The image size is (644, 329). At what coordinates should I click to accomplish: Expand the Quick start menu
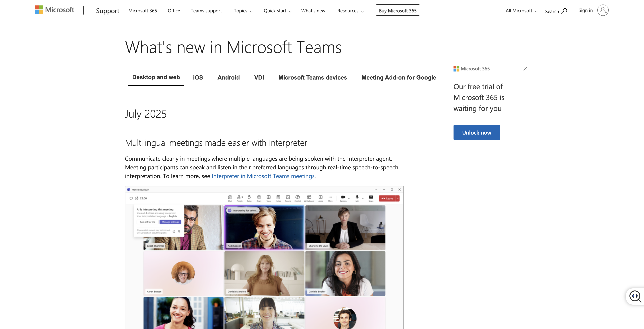278,11
